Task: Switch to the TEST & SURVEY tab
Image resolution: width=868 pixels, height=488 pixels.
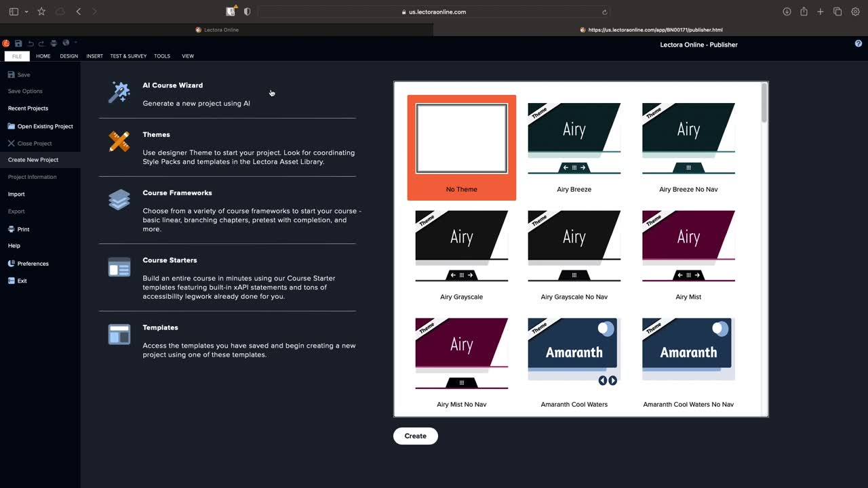Action: coord(128,56)
